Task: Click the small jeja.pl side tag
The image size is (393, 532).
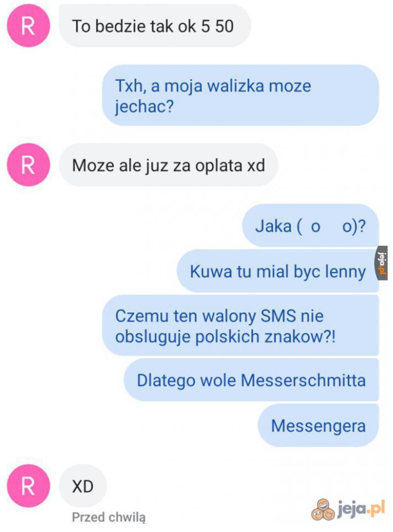Action: tap(383, 263)
